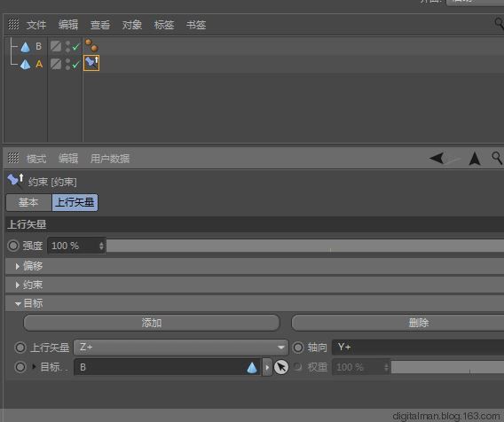Expand the 目标 field sub-arrow

point(34,366)
